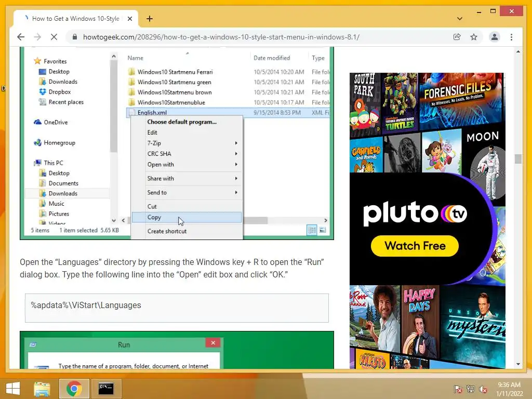Click the 7-Zip submenu entry

(x=187, y=143)
